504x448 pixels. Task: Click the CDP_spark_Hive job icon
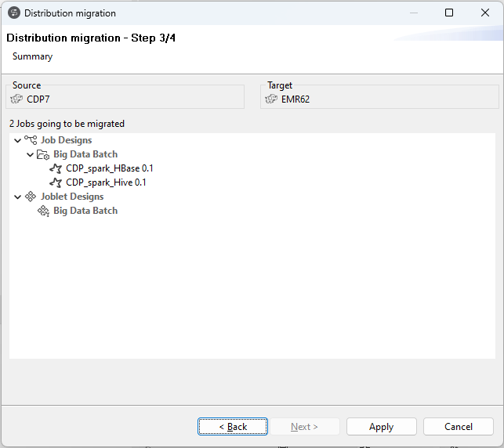coord(56,182)
